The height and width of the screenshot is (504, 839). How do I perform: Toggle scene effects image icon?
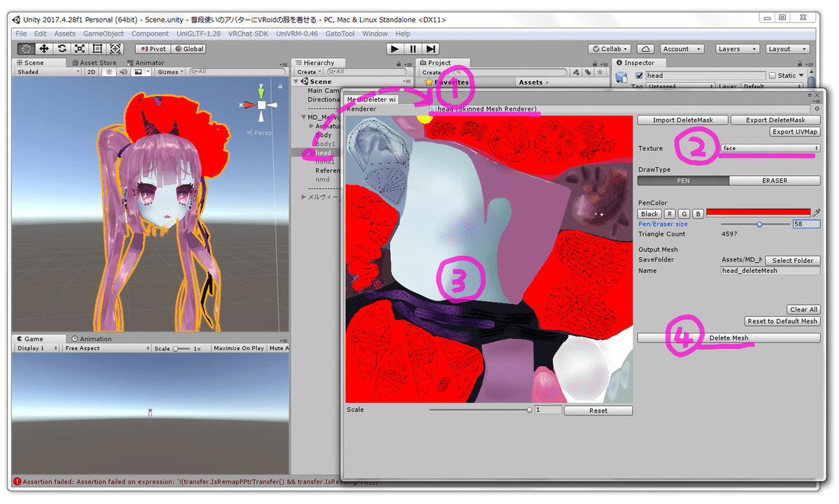pyautogui.click(x=138, y=72)
